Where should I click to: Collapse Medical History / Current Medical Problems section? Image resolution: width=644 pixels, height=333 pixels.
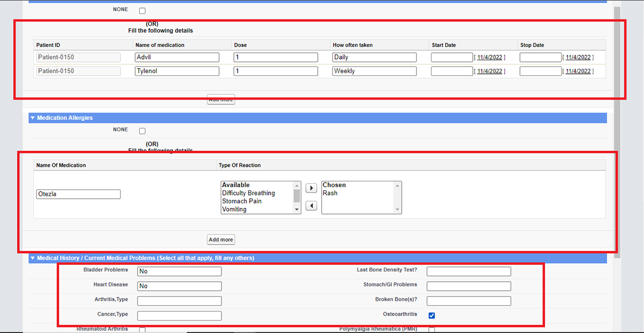pos(33,259)
